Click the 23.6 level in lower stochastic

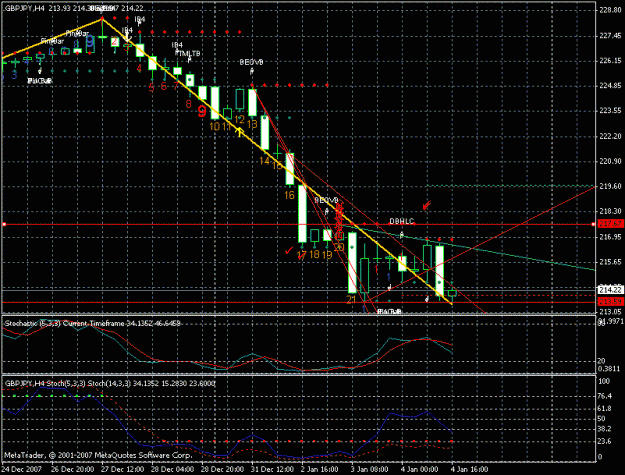click(605, 441)
